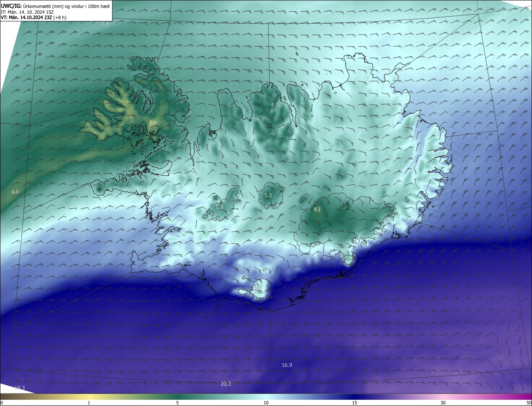Click the 5.0 value label on the central glacier
The width and height of the screenshot is (532, 406).
(268, 195)
